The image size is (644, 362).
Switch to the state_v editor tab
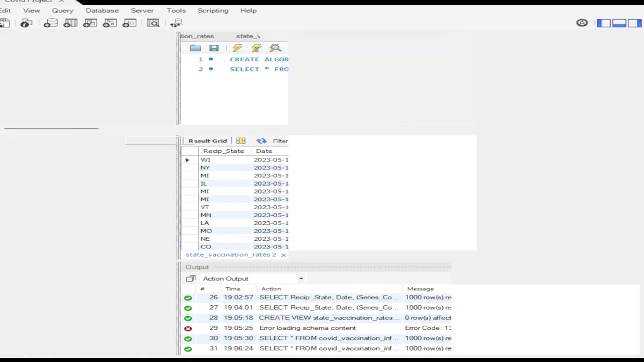tap(248, 36)
